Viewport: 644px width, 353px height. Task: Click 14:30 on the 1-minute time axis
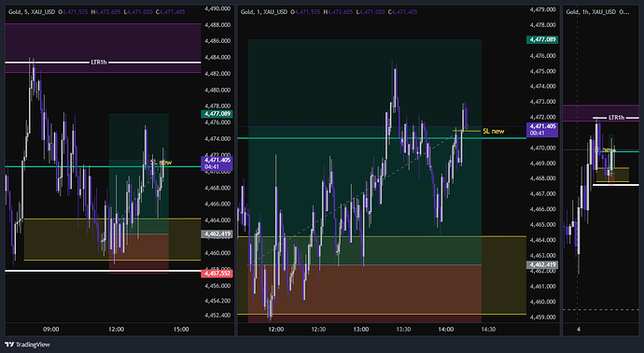[x=488, y=329]
